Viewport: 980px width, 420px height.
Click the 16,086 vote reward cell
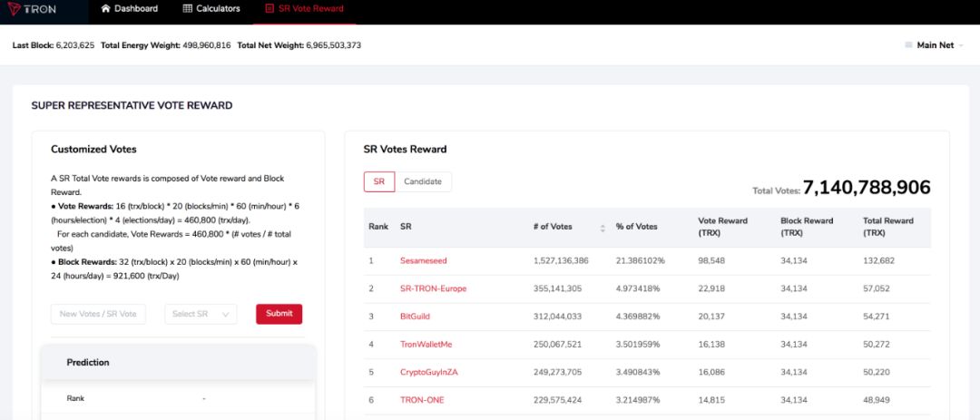711,372
